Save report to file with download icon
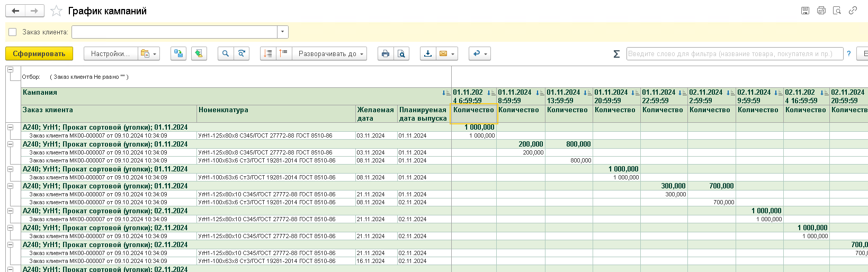Screen dimensions: 868x272 click(x=428, y=54)
